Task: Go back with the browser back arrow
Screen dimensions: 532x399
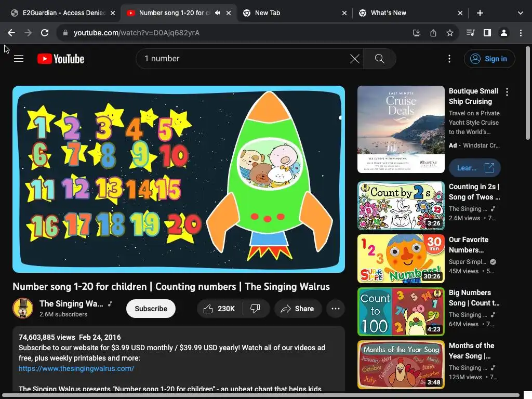Action: (11, 33)
